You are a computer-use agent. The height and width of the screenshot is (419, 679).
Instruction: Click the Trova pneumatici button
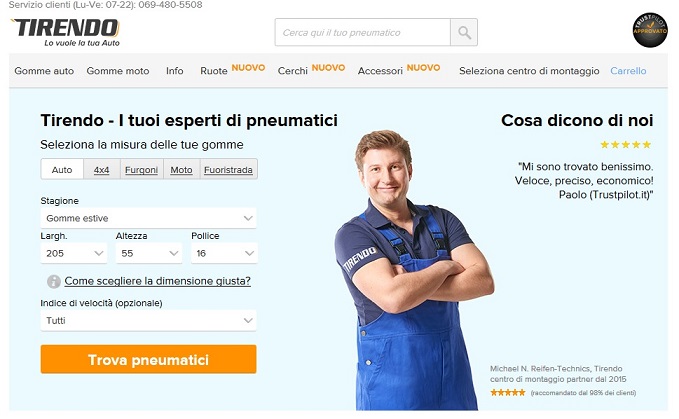pos(149,359)
